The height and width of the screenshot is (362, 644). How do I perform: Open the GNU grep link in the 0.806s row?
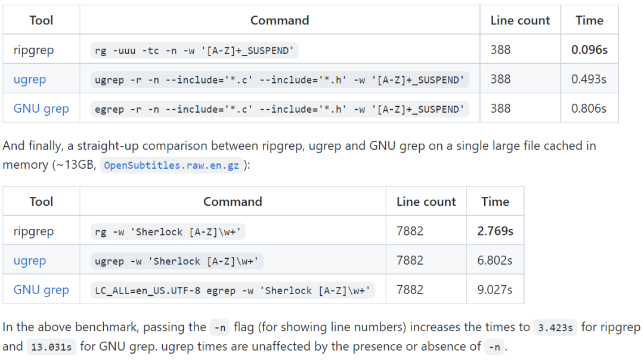[41, 109]
